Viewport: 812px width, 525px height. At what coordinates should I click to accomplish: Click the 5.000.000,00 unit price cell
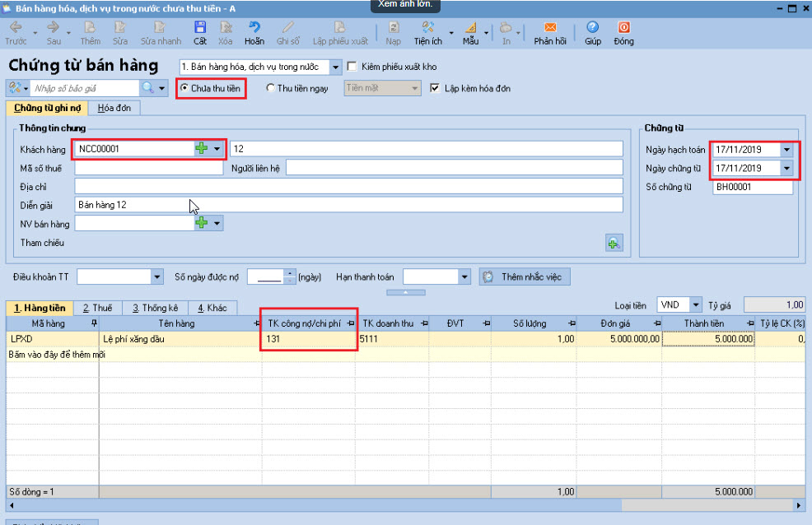click(x=618, y=339)
